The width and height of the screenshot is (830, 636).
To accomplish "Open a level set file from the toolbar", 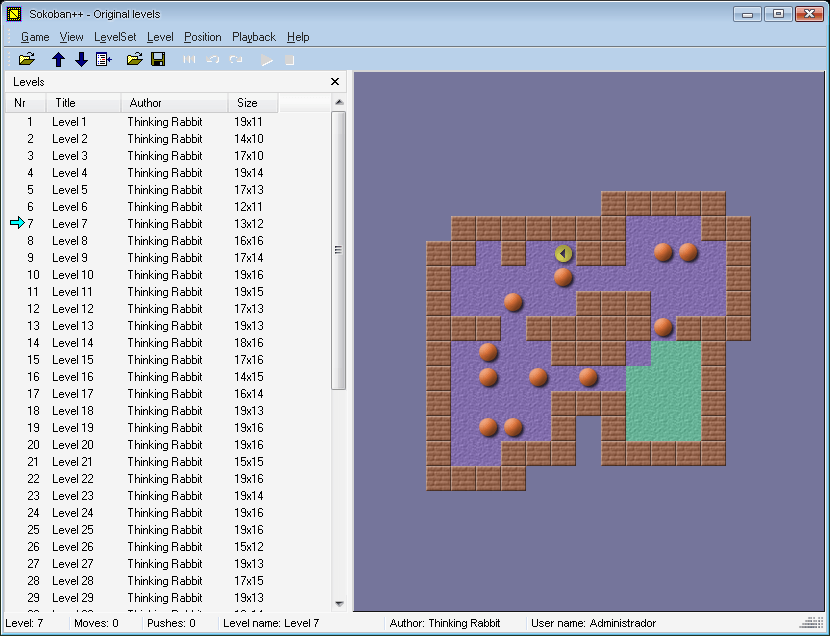I will pos(27,59).
